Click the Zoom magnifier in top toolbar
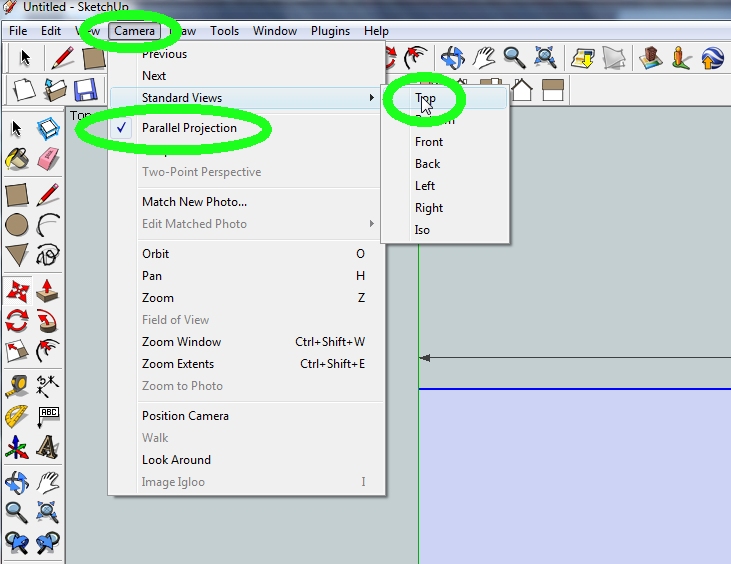 coord(514,59)
